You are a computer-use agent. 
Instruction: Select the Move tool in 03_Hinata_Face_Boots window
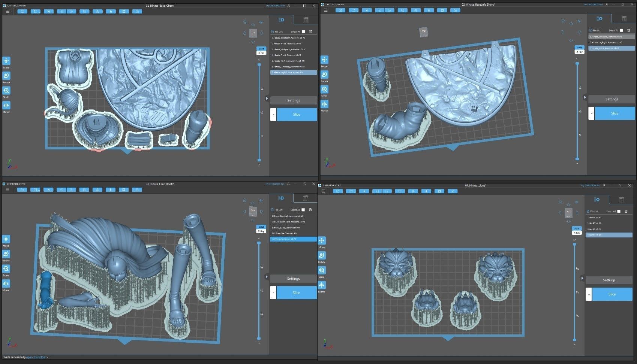click(x=6, y=239)
